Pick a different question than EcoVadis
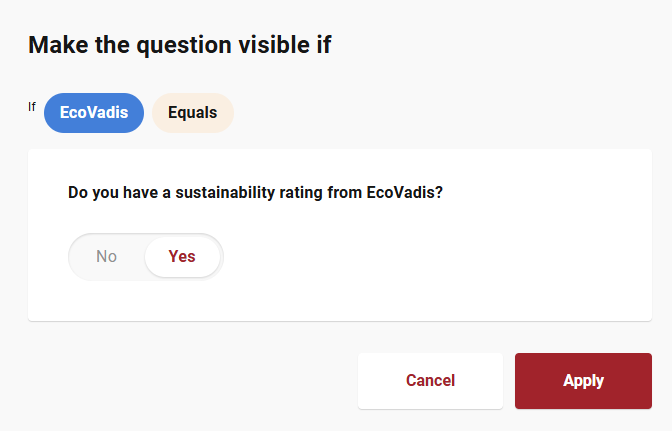This screenshot has height=431, width=672. pos(94,113)
